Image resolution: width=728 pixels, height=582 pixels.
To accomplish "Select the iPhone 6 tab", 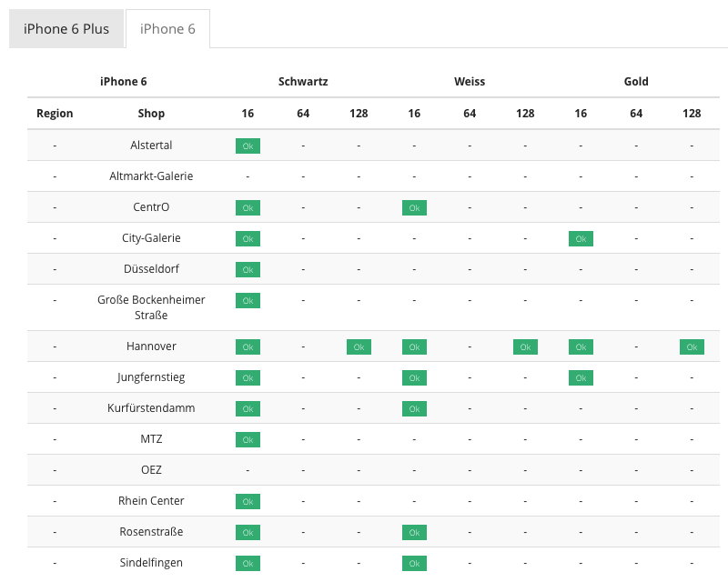I will point(167,29).
